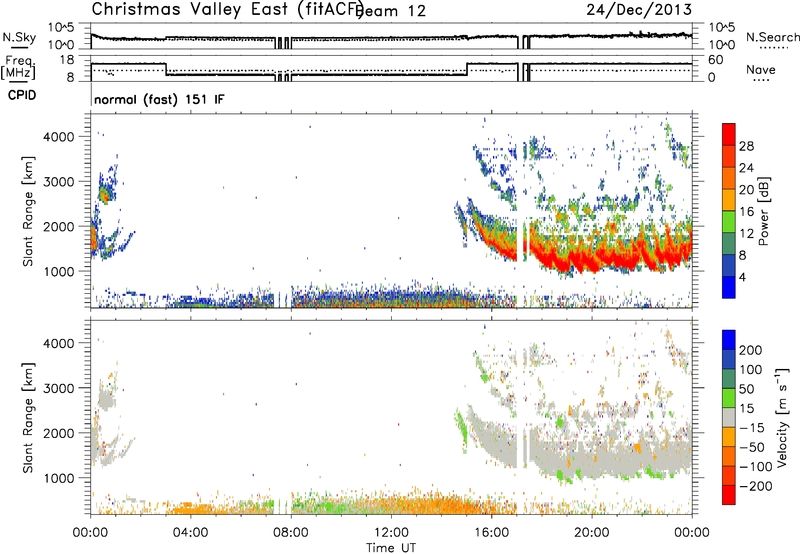The image size is (800, 554).
Task: Click the 'normal (fast) 151 IF' text
Action: 159,99
